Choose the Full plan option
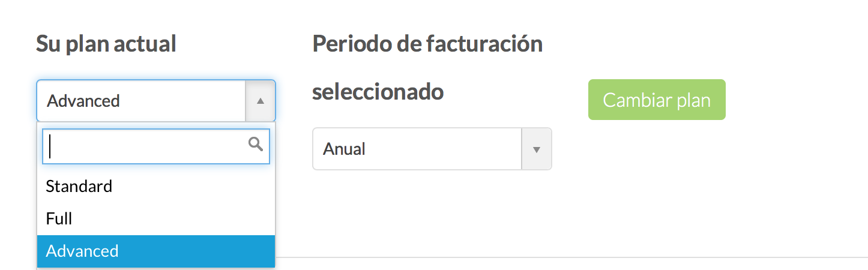This screenshot has width=868, height=270. [59, 218]
